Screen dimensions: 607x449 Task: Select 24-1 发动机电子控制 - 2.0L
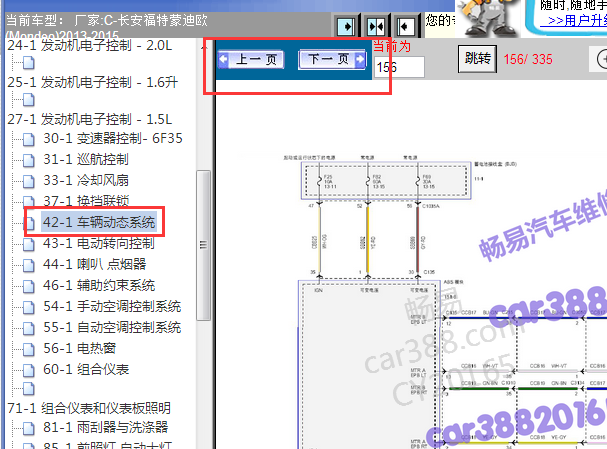tap(89, 45)
